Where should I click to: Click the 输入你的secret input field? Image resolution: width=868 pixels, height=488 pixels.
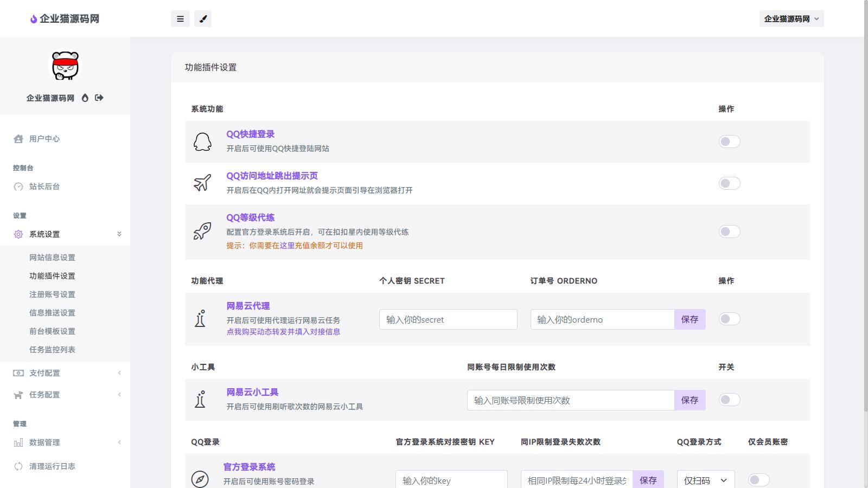[x=448, y=319]
